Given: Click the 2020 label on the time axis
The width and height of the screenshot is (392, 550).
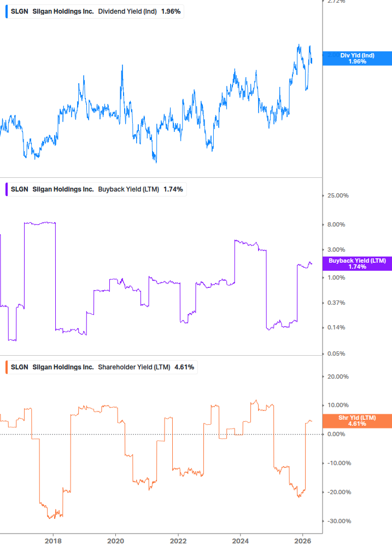Looking at the screenshot, I should [115, 541].
